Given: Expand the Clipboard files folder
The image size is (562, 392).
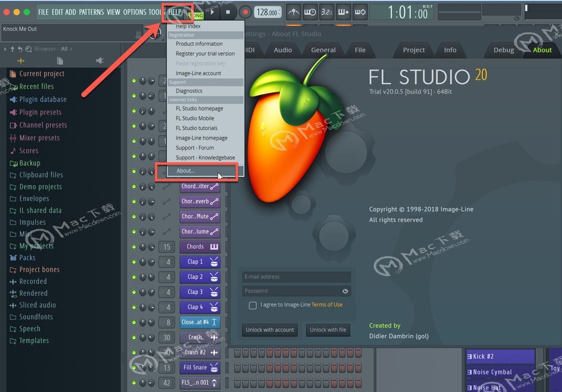Looking at the screenshot, I should pyautogui.click(x=36, y=175).
